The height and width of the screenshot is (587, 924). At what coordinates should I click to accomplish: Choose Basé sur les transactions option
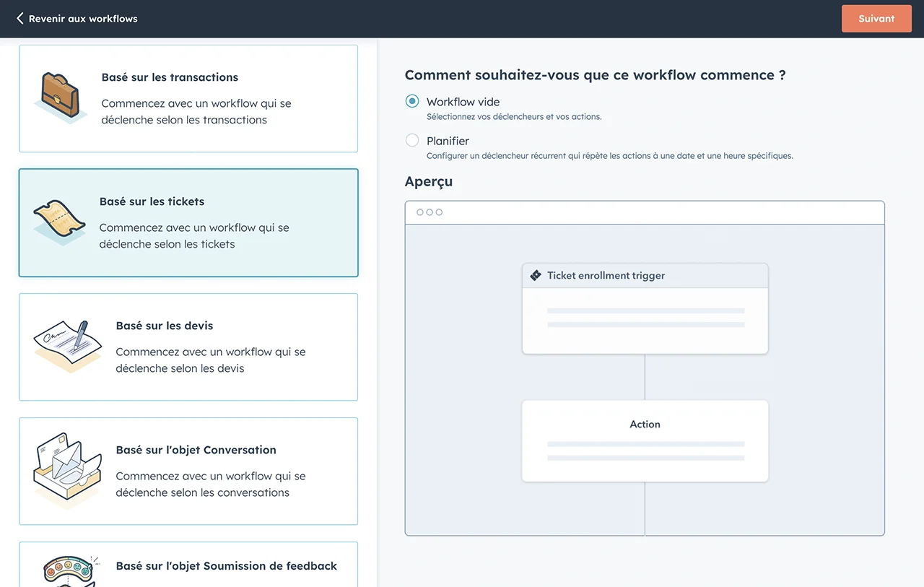pos(170,77)
